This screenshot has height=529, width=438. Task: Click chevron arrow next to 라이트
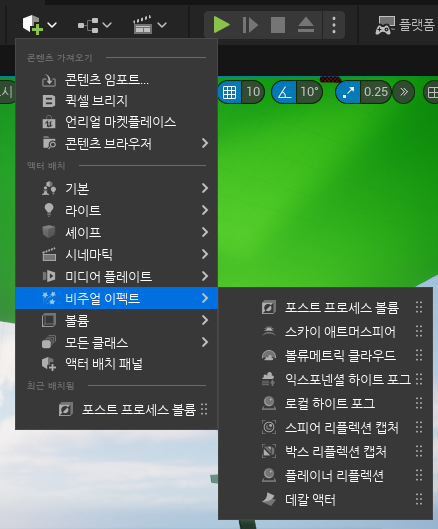click(x=205, y=210)
